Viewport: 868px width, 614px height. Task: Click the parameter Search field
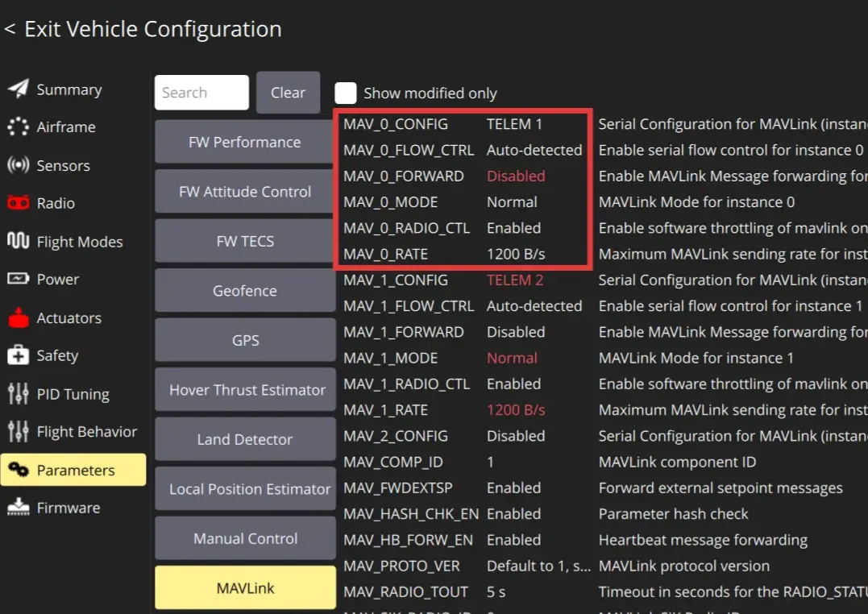(201, 93)
